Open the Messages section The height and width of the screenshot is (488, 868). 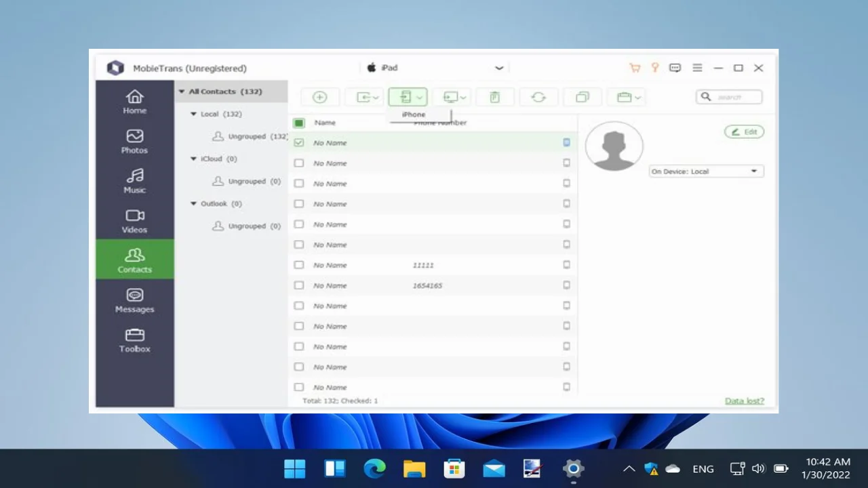pos(134,300)
